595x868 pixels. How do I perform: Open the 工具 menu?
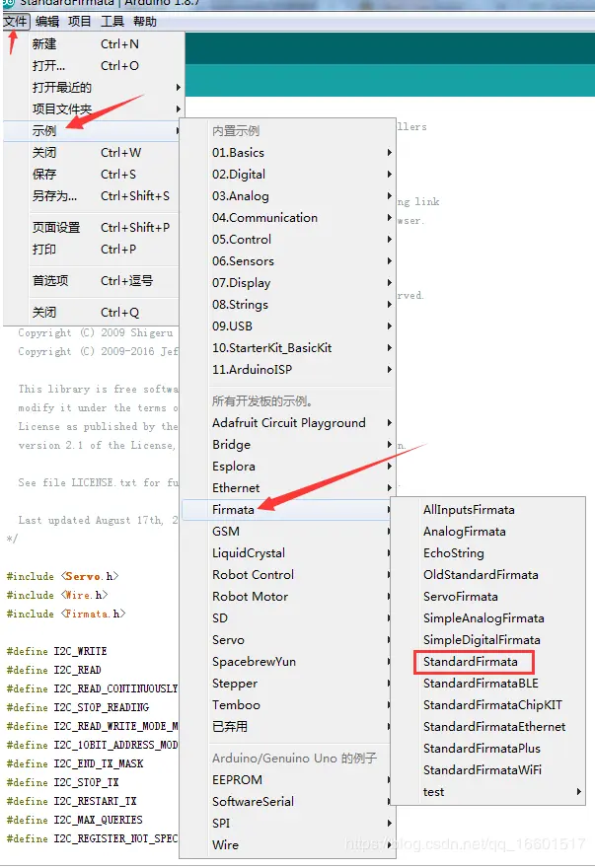112,22
